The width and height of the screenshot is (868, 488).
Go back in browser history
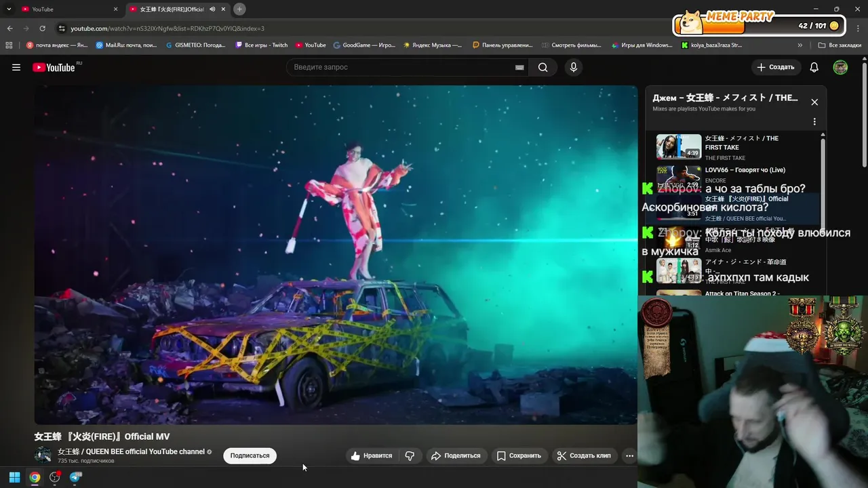[9, 28]
